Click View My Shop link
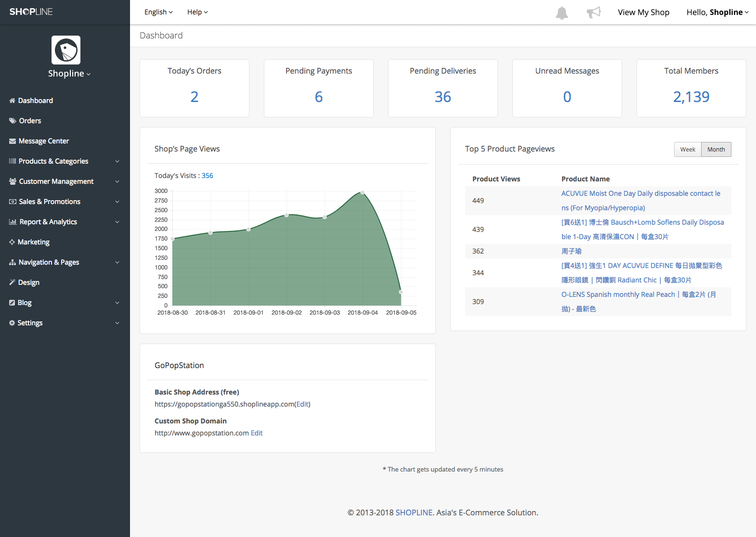 tap(643, 12)
